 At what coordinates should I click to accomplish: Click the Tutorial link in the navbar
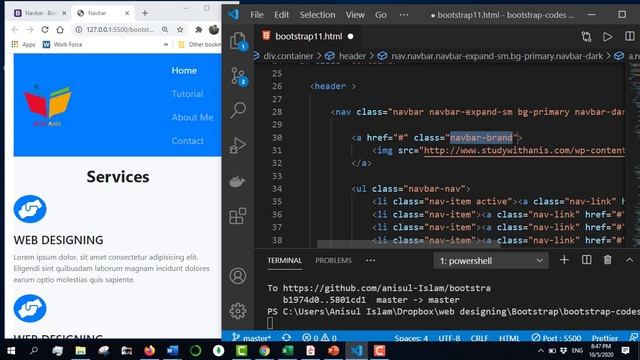pos(187,94)
